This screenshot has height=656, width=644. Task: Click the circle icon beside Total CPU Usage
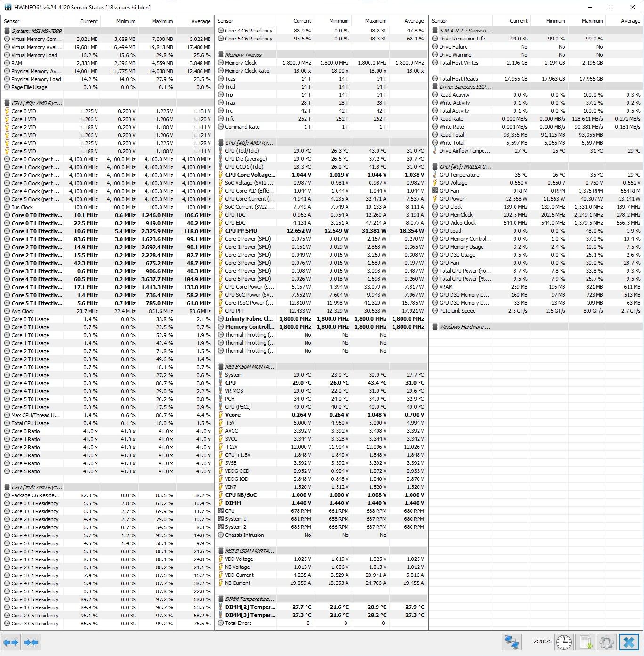click(7, 423)
